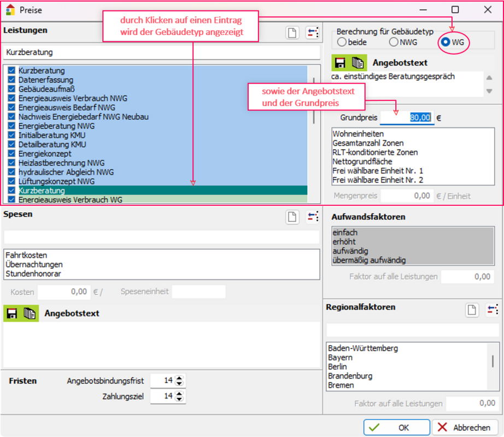Uncheck the Datenerfassung checkbox
The width and height of the screenshot is (504, 437).
11,80
